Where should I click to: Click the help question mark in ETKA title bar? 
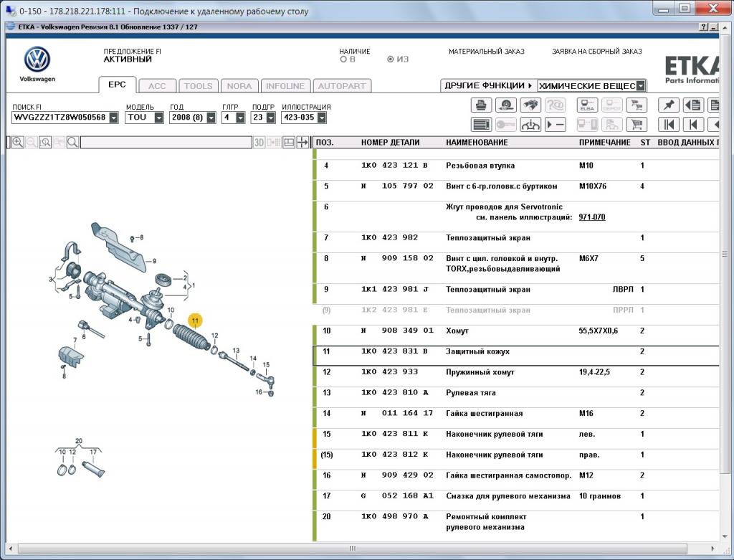(704, 27)
